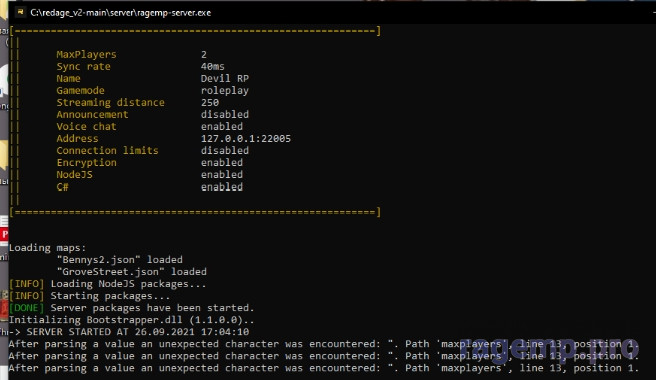Select the 'NodeJS' label

tap(74, 175)
